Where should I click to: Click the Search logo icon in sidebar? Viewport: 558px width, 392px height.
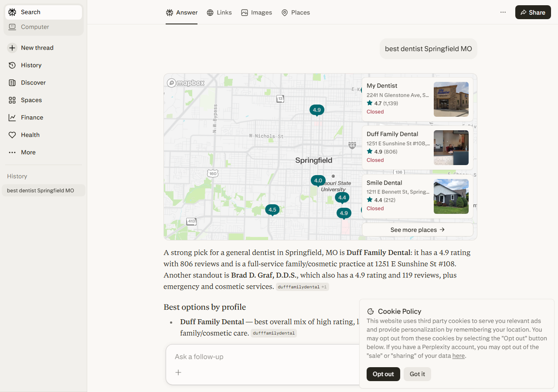tap(12, 12)
